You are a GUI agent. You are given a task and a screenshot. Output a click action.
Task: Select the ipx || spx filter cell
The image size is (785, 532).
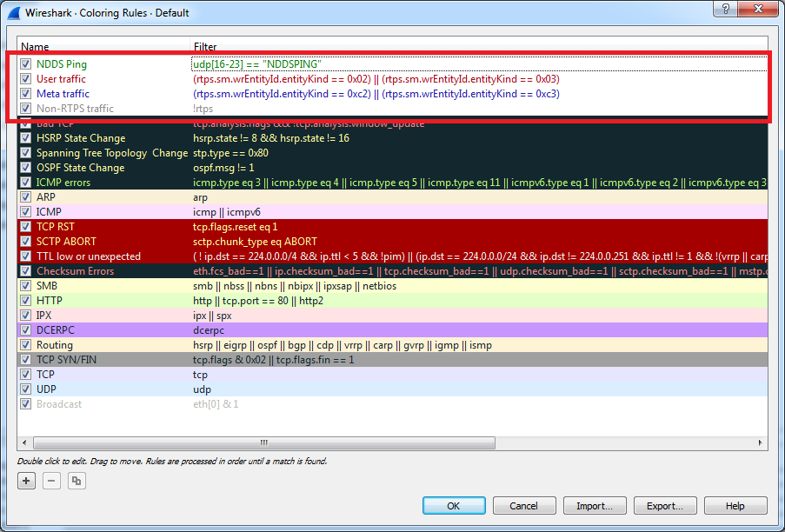(212, 316)
